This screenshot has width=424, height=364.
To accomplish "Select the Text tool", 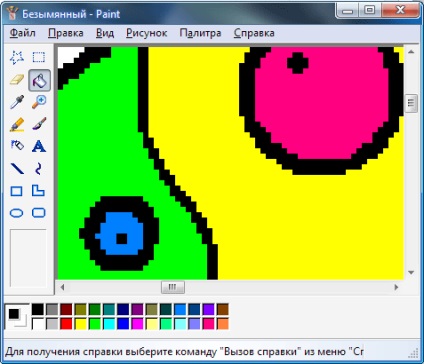I will pos(39,146).
